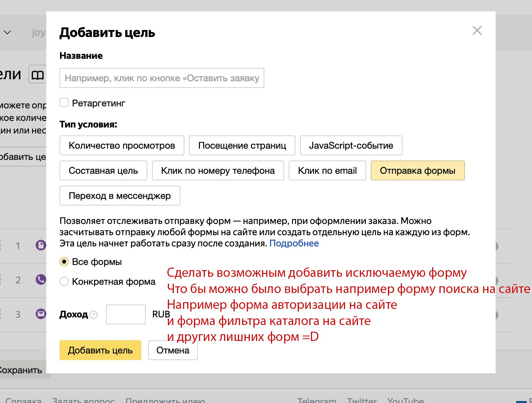Click the Доход help question icon
532x403 pixels.
[x=94, y=315]
